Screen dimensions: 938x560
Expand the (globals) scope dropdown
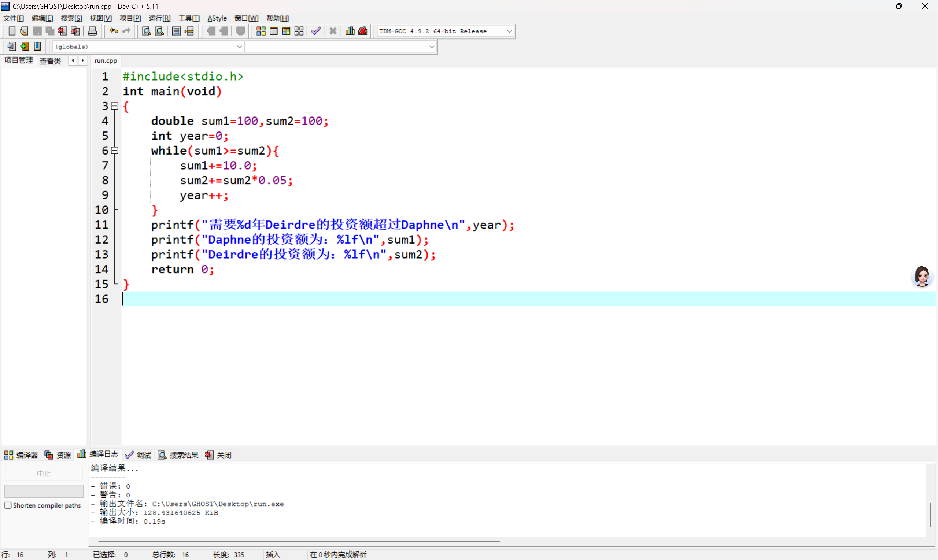(239, 47)
